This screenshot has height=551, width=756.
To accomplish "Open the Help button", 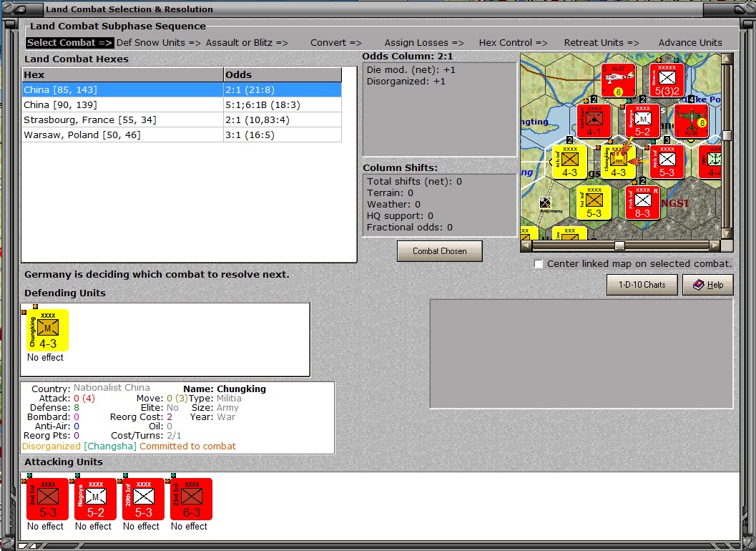I will (x=708, y=285).
